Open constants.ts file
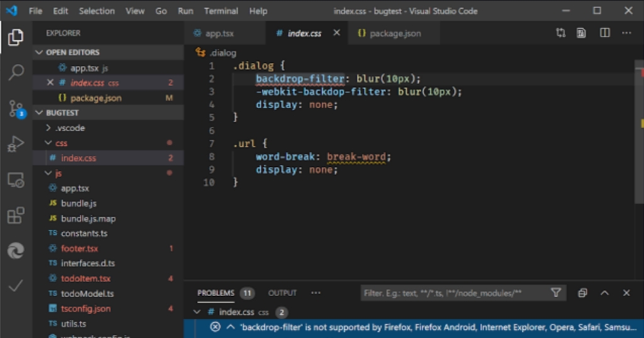 [108, 234]
